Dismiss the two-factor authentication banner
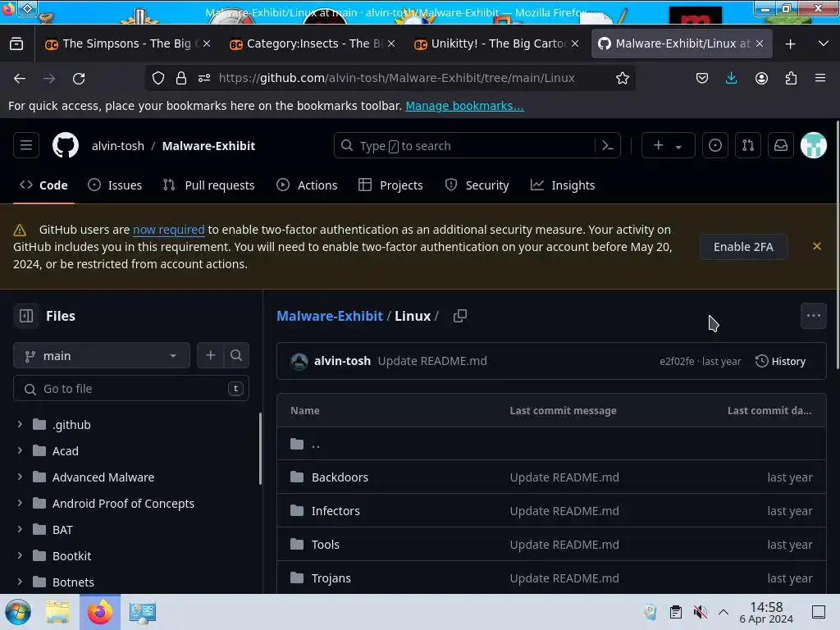This screenshot has width=840, height=630. click(816, 246)
